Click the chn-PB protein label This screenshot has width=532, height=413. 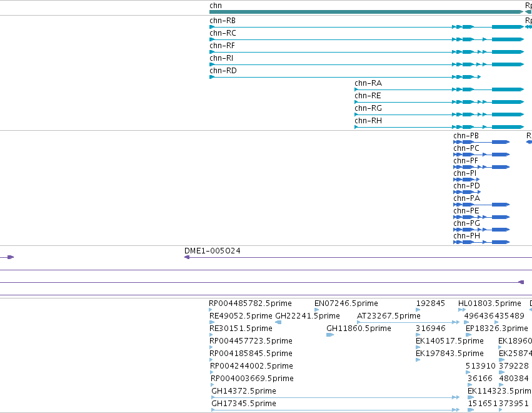tap(466, 136)
